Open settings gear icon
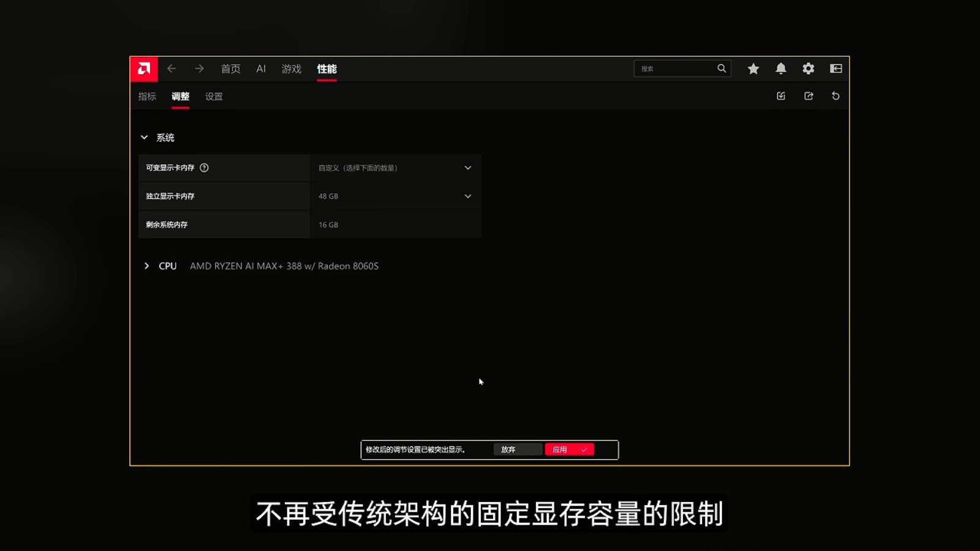980x551 pixels. (x=809, y=69)
